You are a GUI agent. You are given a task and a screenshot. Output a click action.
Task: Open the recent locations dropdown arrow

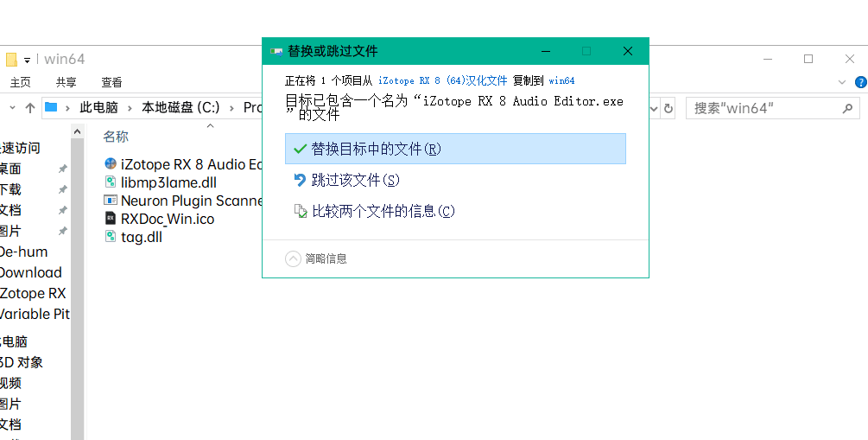click(x=12, y=108)
